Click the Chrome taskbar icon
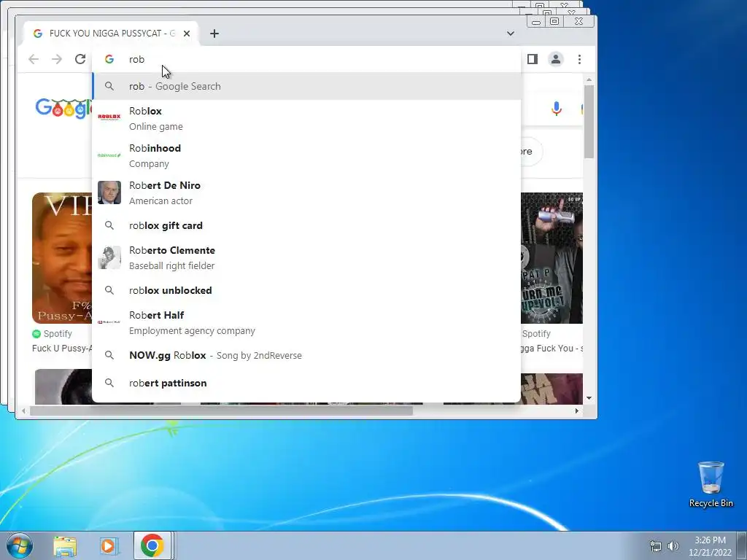 (x=152, y=545)
